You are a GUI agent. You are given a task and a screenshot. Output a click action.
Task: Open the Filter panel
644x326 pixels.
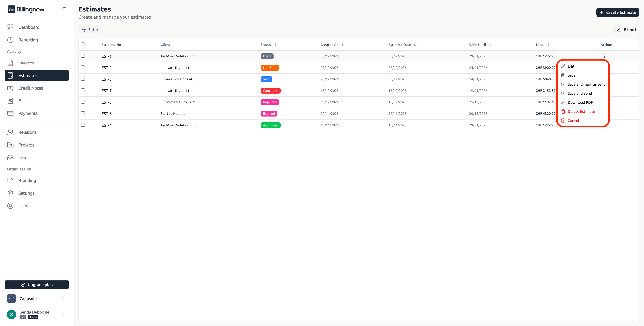tap(90, 29)
